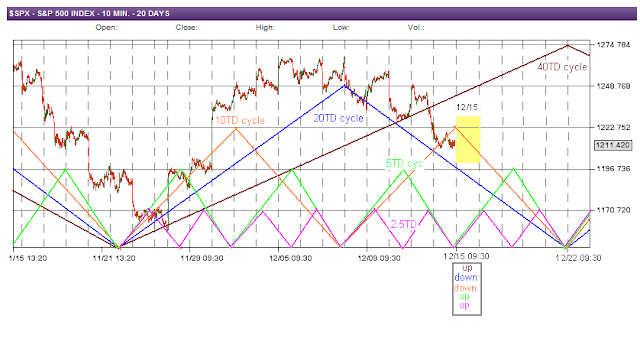Click the $SPX S&P 500 INDEX title bar
The width and height of the screenshot is (640, 364).
[322, 13]
